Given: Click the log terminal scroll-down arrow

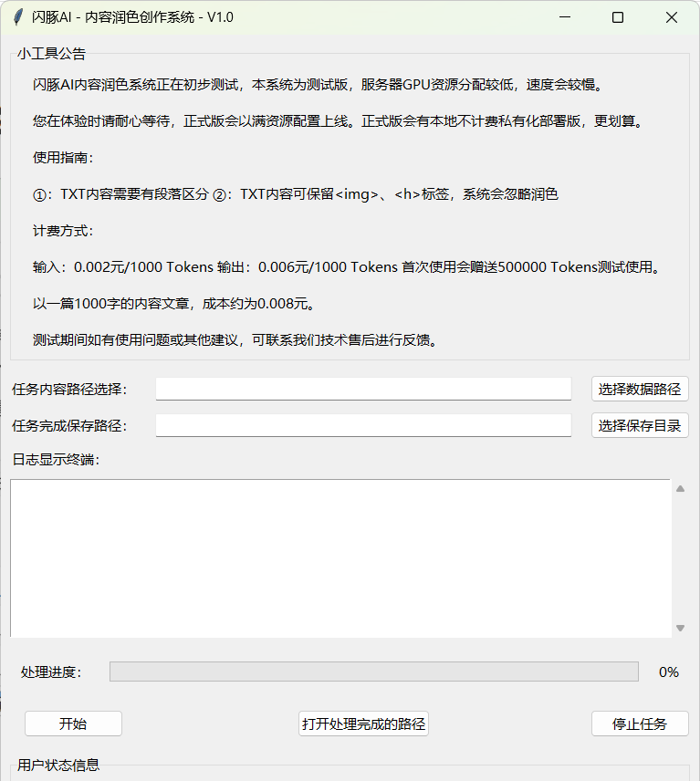Looking at the screenshot, I should 680,628.
